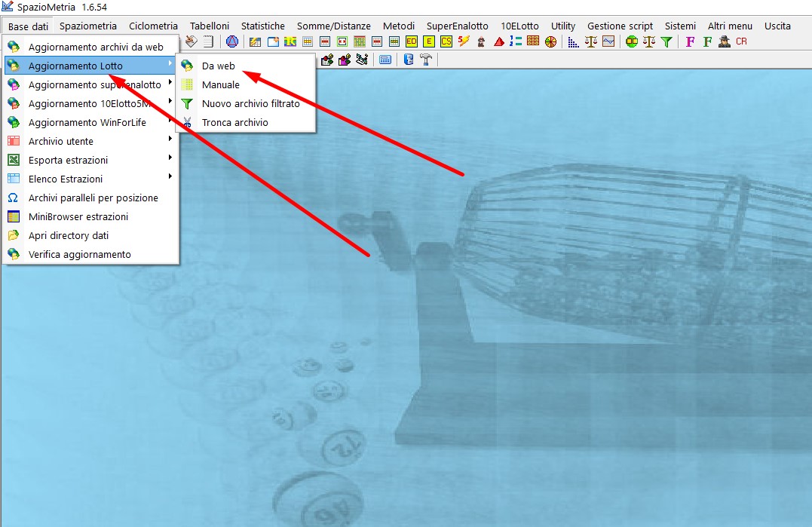Select Nuovo archivio filtrato

coord(246,103)
